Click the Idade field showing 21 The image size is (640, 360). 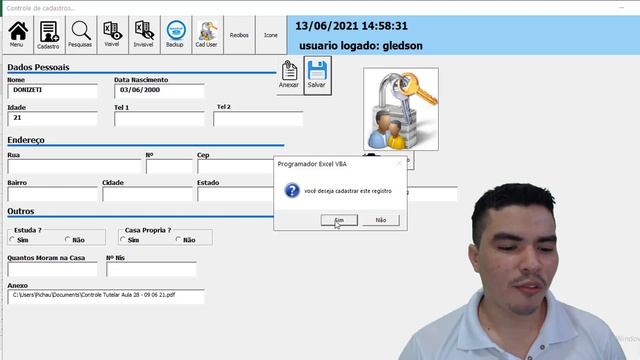pos(53,118)
